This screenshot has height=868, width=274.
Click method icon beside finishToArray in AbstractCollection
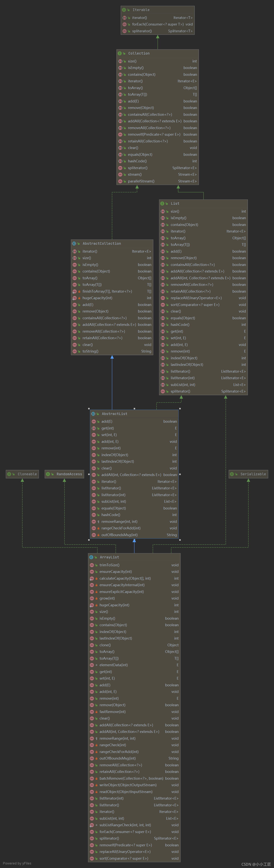tap(74, 291)
